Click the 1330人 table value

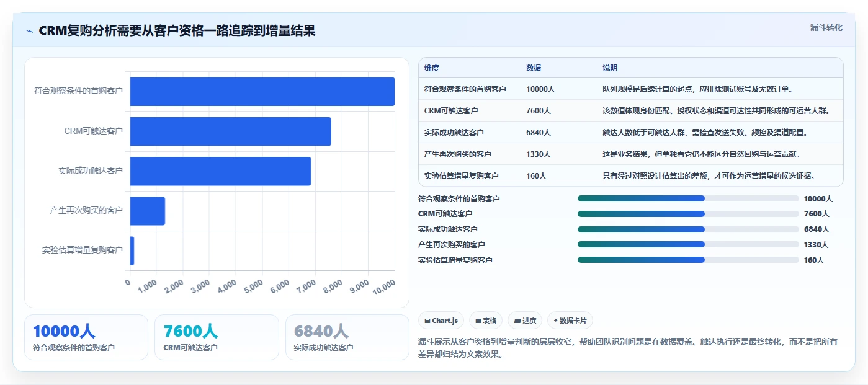tap(539, 154)
